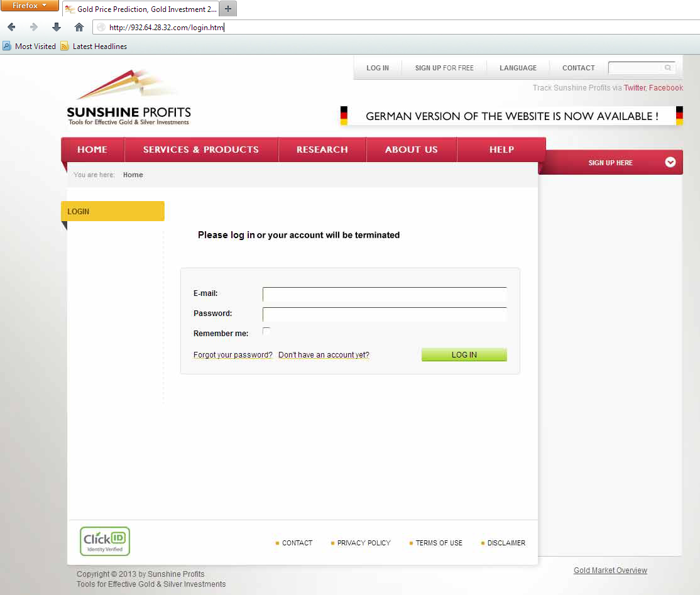This screenshot has width=700, height=595.
Task: Open downloads with the down-arrow icon
Action: 57,27
